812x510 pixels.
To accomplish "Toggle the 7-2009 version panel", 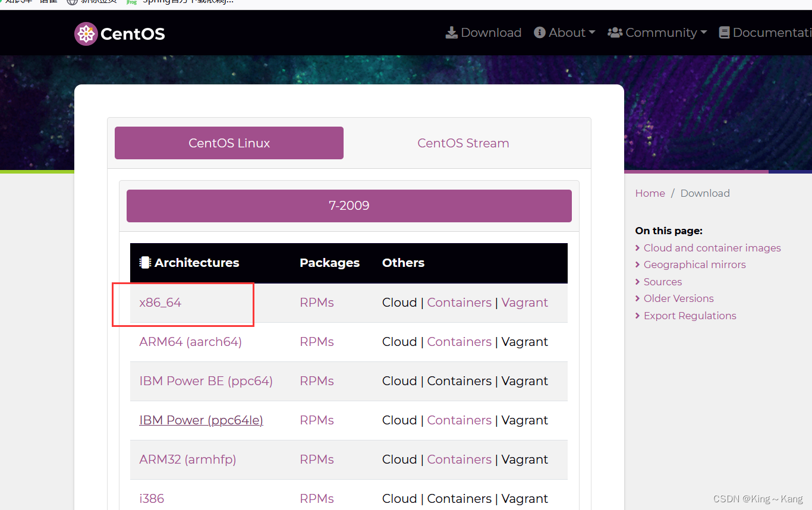I will (349, 206).
